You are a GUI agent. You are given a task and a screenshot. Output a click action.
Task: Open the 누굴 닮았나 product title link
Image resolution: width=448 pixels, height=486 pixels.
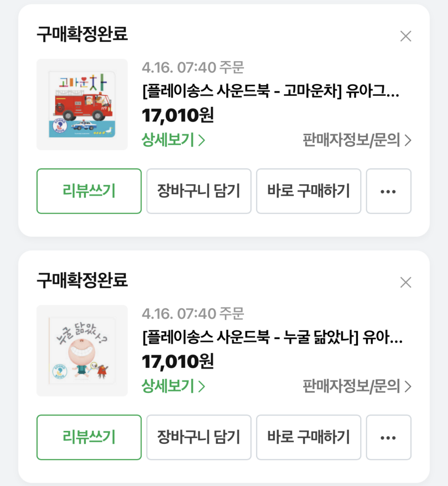click(x=272, y=337)
